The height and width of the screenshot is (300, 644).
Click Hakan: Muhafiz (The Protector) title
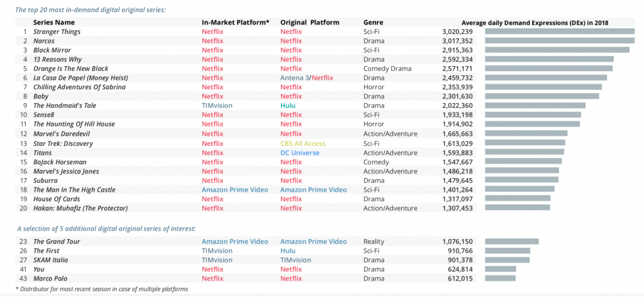coord(80,208)
